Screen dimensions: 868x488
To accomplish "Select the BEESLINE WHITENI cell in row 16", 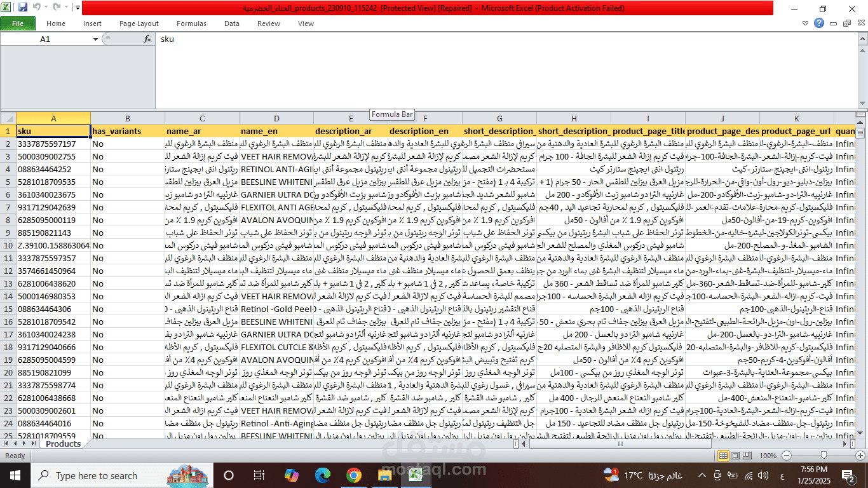I will (276, 322).
